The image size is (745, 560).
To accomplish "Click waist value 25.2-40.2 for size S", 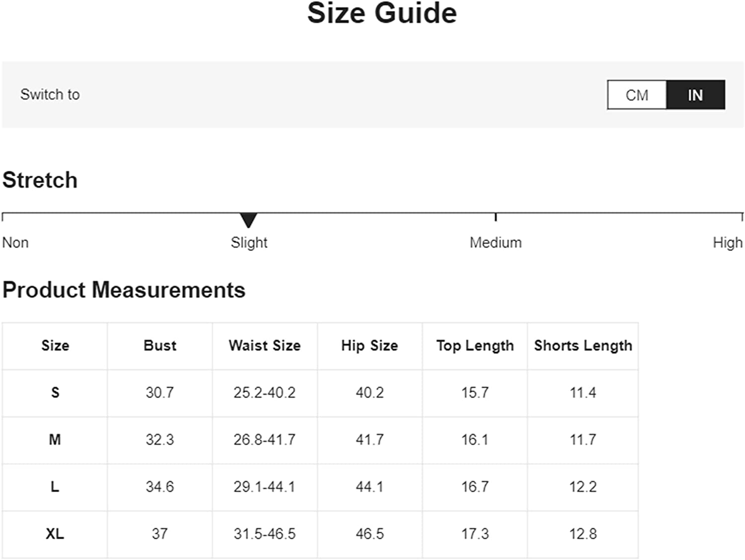I will coord(265,393).
